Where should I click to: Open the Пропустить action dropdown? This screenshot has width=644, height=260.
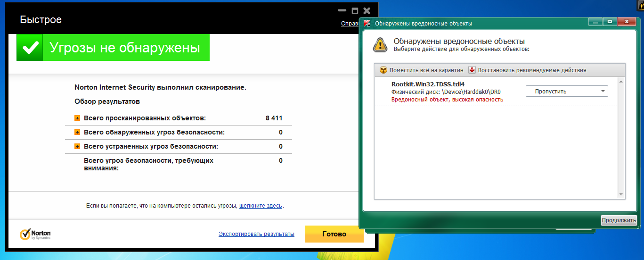tap(567, 91)
